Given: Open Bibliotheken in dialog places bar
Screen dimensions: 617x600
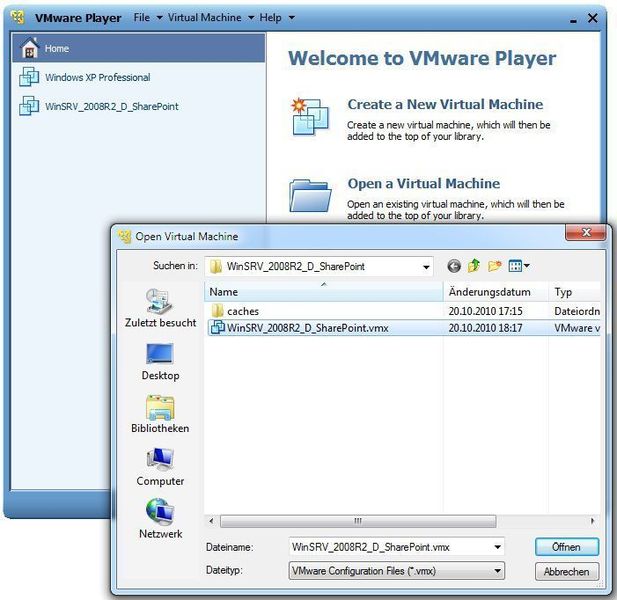Looking at the screenshot, I should click(160, 414).
